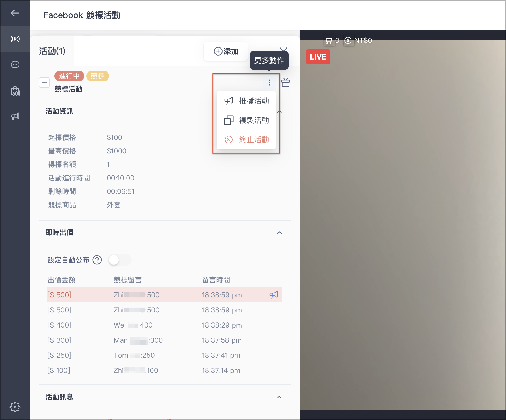Click the 出價金額 column header

(x=61, y=280)
